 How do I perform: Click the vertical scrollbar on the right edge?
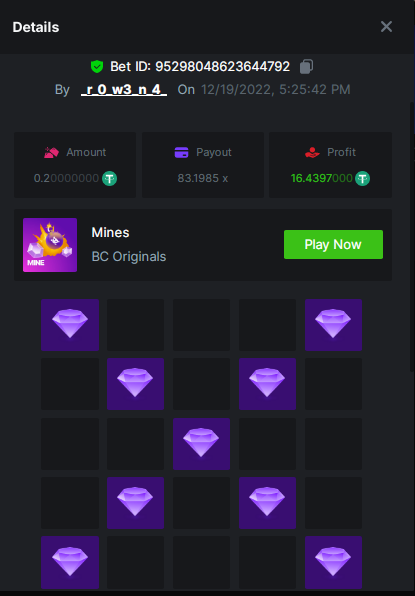click(x=412, y=236)
